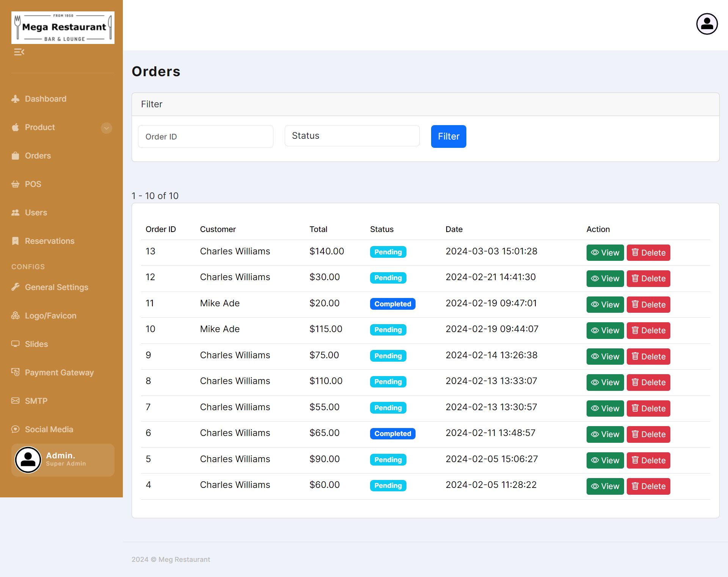This screenshot has height=577, width=728.
Task: View order 13 details
Action: [605, 252]
